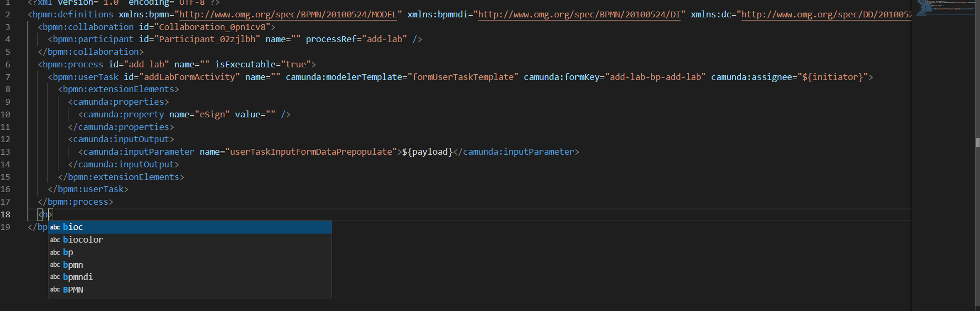Screen dimensions: 980x311
Task: Click the abc icon beside 'biocolor'
Action: point(55,240)
